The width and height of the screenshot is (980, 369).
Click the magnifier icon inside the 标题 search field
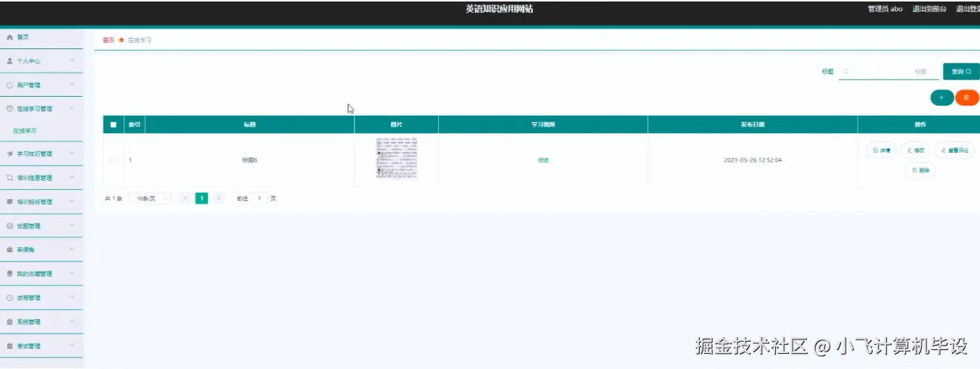(x=846, y=72)
